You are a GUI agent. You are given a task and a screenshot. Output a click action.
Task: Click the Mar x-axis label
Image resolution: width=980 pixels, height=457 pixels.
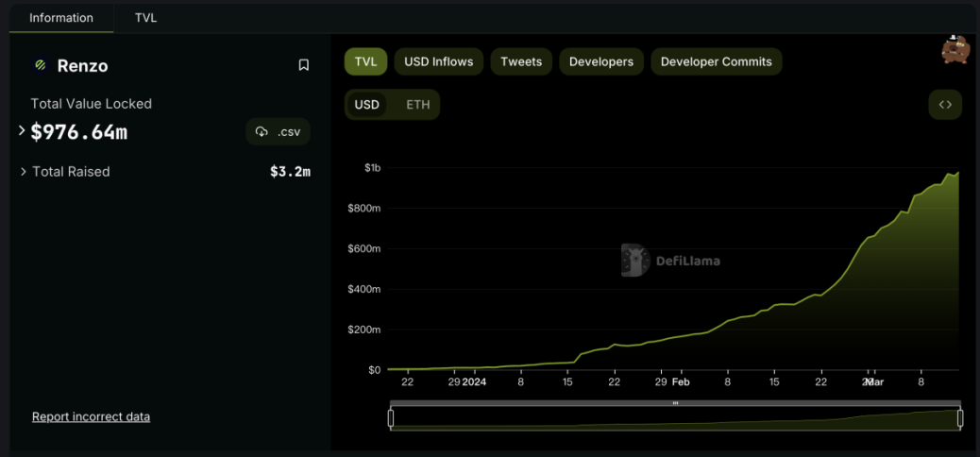pos(874,382)
